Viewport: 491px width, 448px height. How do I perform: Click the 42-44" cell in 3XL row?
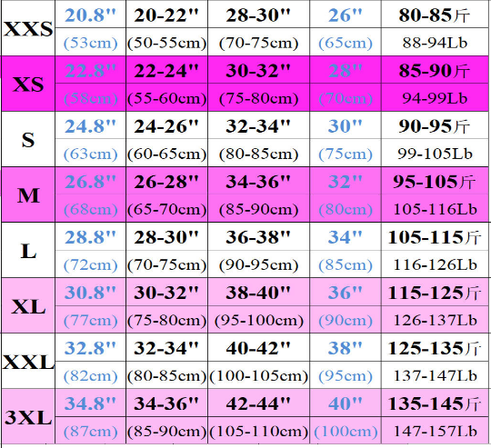pos(258,403)
